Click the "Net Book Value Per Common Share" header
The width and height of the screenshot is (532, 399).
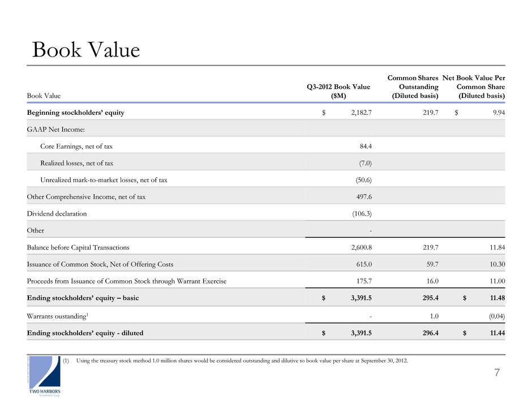point(474,87)
